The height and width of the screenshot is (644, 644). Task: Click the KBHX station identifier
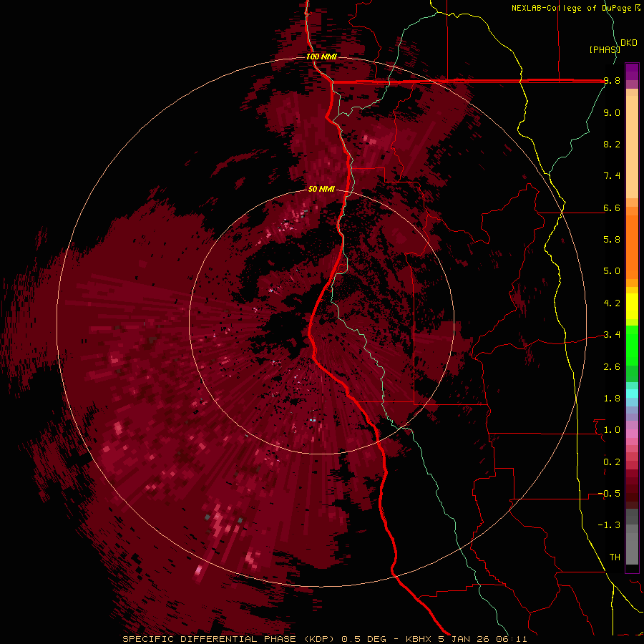[419, 639]
